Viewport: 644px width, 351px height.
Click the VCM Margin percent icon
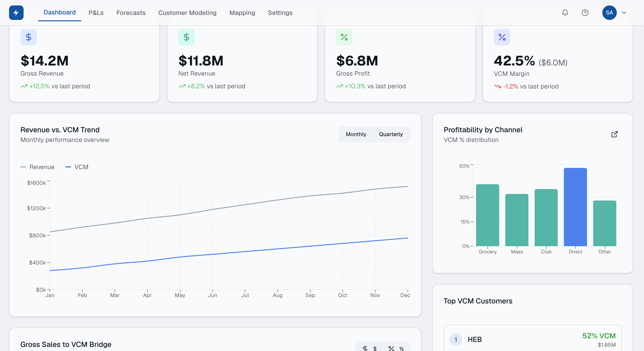pyautogui.click(x=502, y=37)
